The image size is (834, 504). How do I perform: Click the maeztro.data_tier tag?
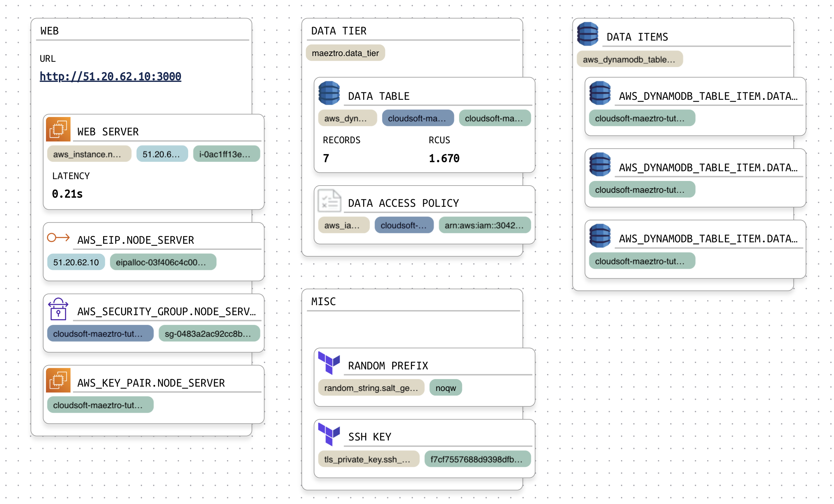[x=345, y=53]
